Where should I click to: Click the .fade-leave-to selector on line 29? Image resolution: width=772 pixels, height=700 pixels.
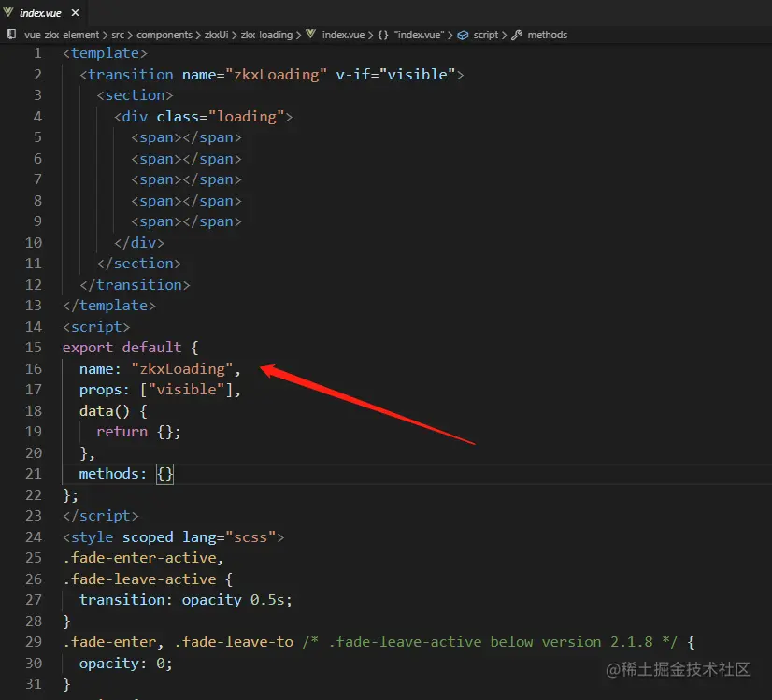click(234, 642)
